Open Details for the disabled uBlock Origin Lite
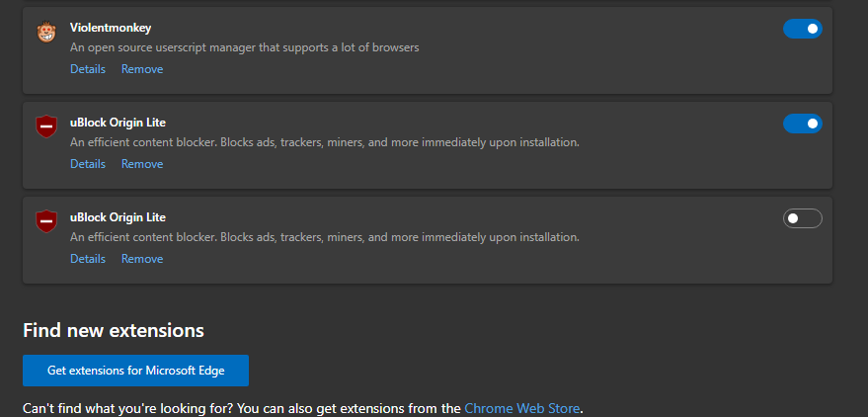 [87, 259]
